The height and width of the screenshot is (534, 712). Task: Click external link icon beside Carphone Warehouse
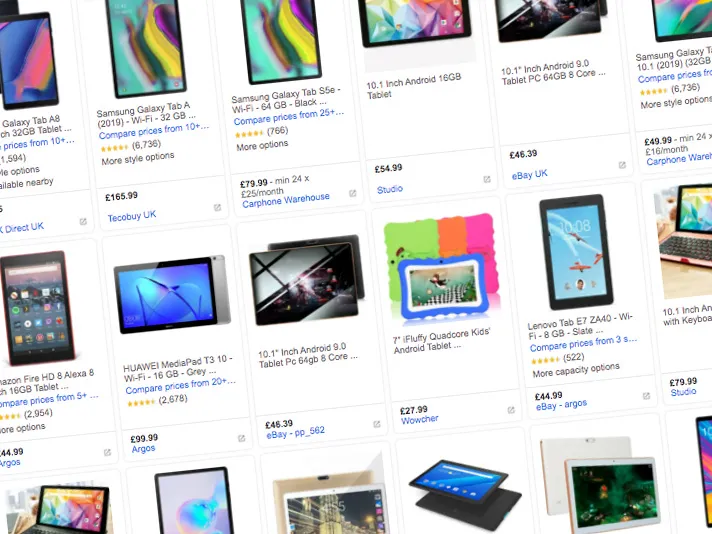coord(352,193)
